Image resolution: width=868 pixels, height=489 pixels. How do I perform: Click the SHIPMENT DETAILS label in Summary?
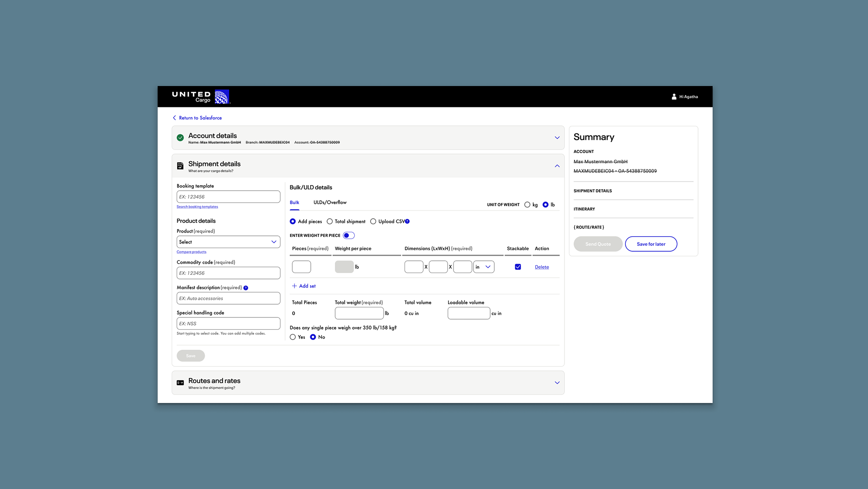point(593,191)
